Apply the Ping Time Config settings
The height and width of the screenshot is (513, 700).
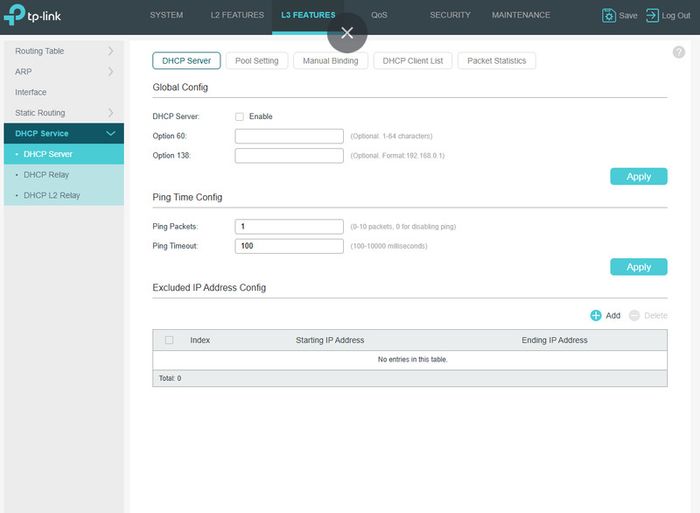[638, 267]
